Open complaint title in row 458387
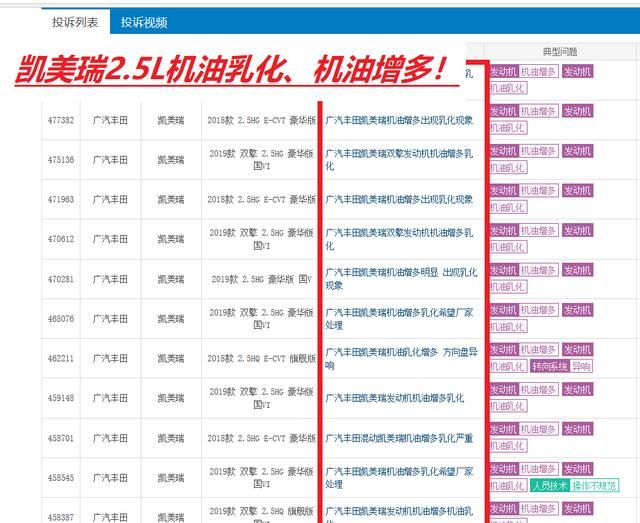The width and height of the screenshot is (640, 523). pyautogui.click(x=399, y=516)
